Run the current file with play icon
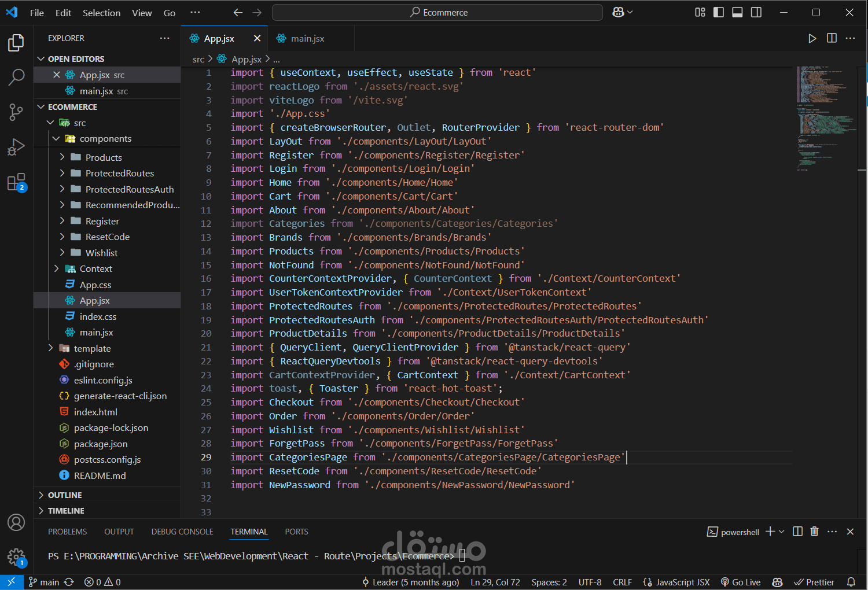 click(x=812, y=38)
